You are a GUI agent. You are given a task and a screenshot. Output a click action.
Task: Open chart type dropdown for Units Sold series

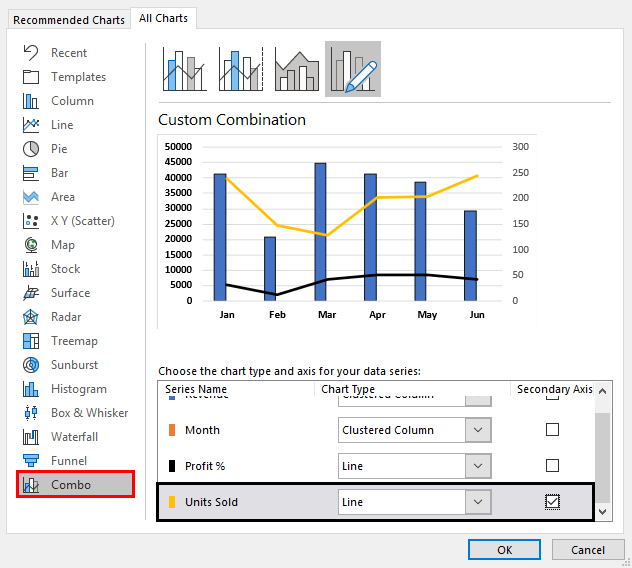click(x=478, y=502)
